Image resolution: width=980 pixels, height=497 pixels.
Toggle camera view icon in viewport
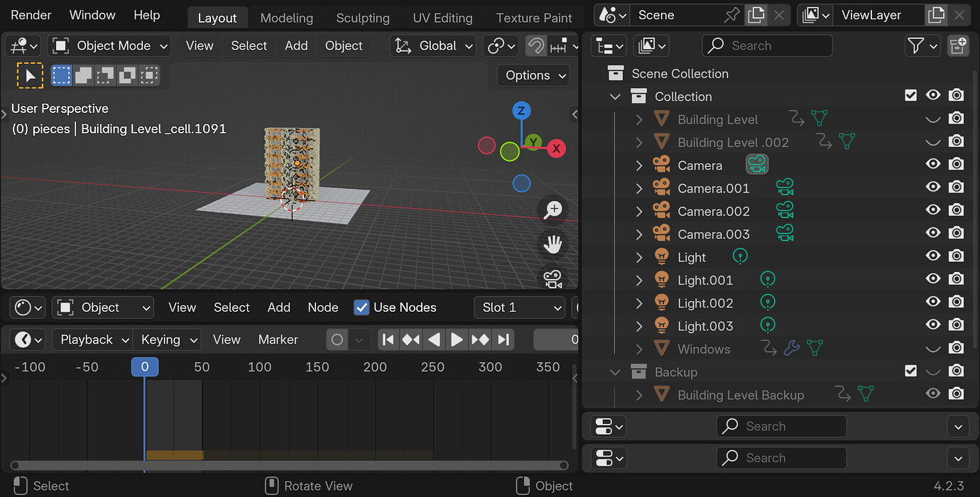[x=553, y=278]
